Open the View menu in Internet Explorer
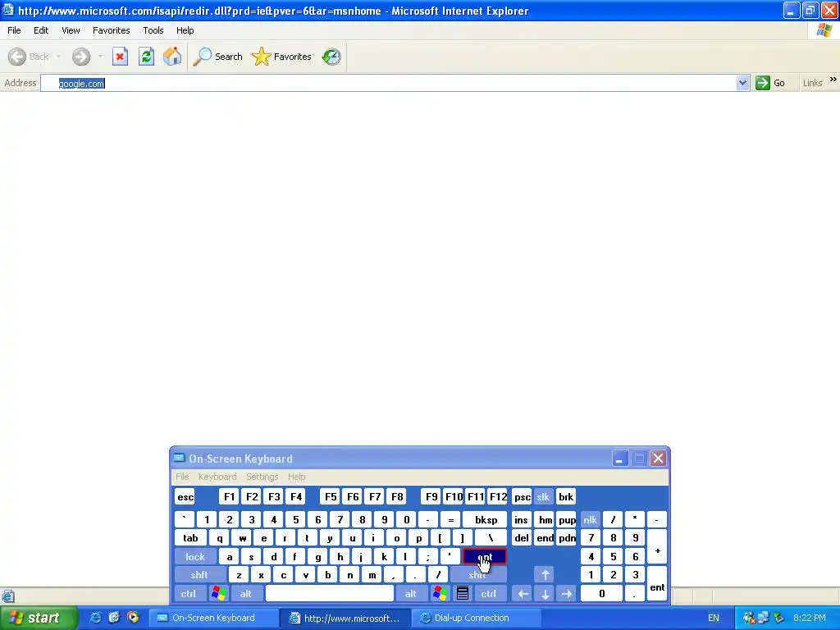The width and height of the screenshot is (840, 630). click(71, 30)
